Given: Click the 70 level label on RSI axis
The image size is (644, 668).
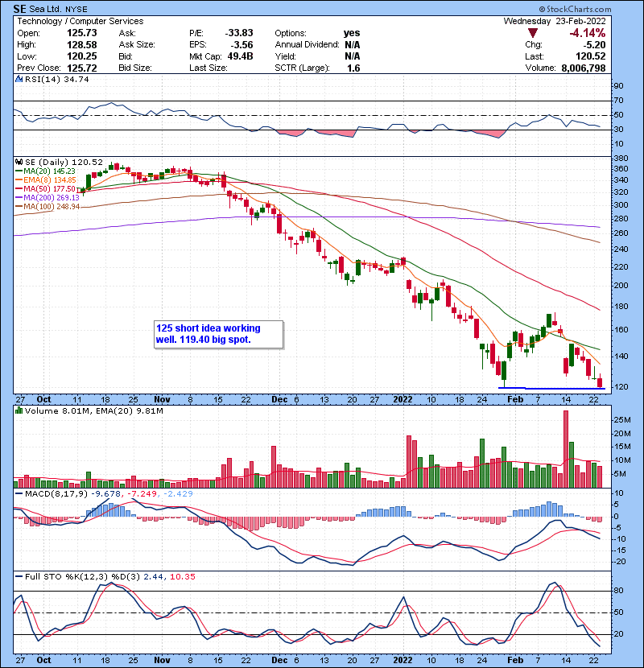Looking at the screenshot, I should pos(618,101).
